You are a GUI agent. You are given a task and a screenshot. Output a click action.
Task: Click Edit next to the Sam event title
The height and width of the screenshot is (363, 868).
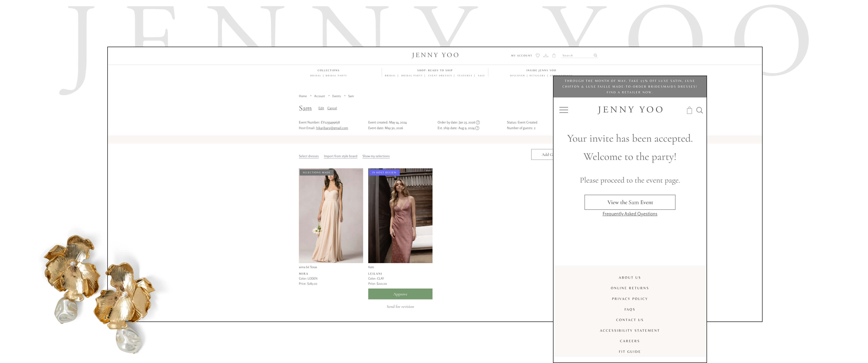(x=321, y=108)
